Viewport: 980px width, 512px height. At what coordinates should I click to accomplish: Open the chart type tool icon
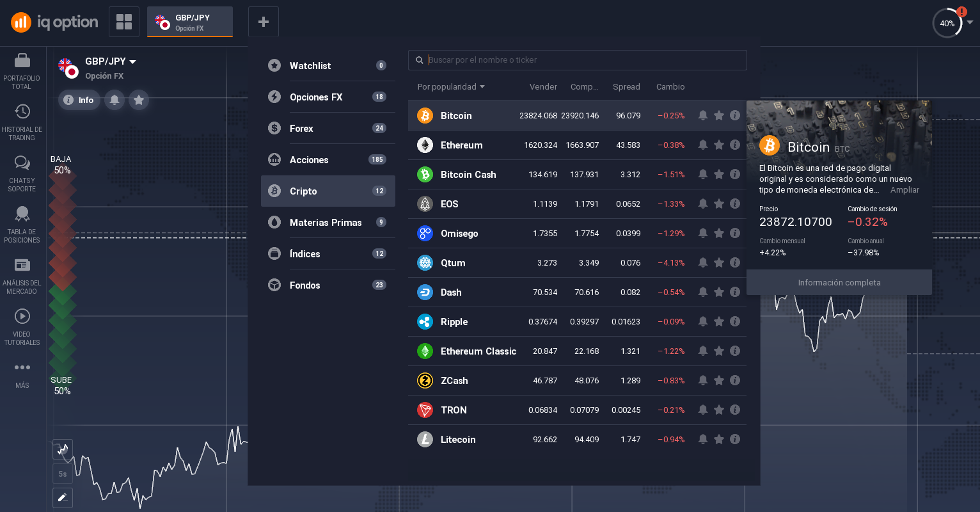point(62,449)
